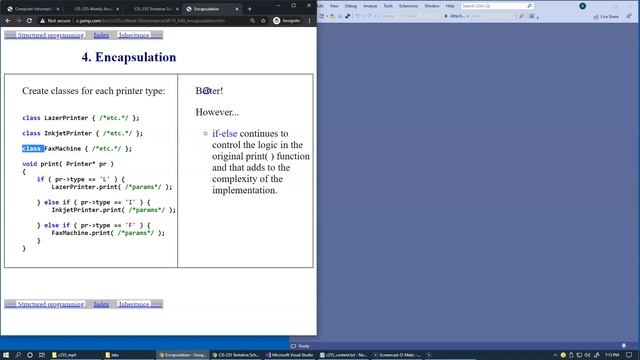
Task: Click Find in Files icon in VS toolbar
Action: click(x=522, y=16)
